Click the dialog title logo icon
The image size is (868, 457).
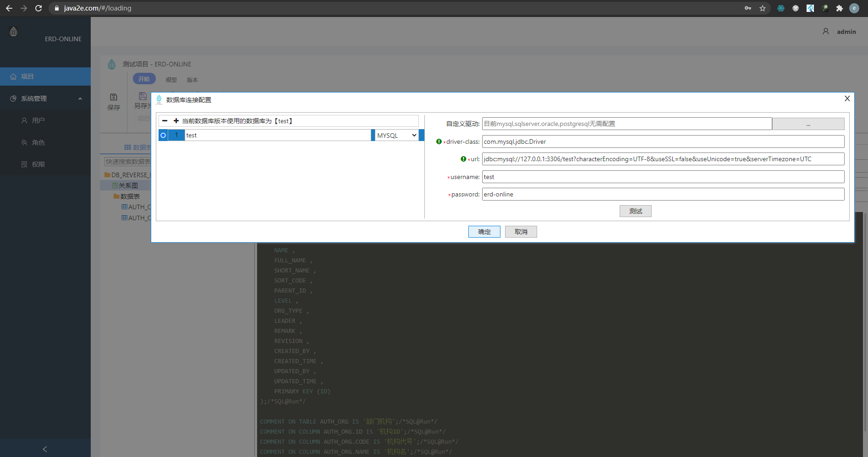pyautogui.click(x=159, y=99)
